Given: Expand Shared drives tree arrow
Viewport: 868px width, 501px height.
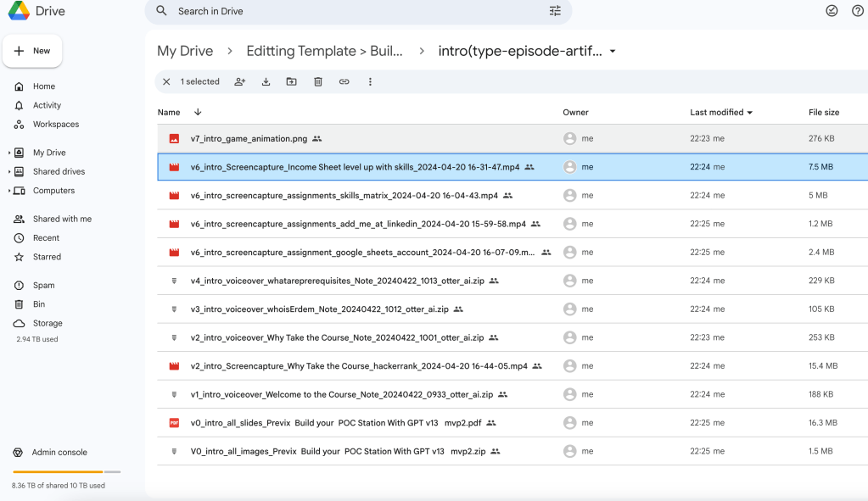Looking at the screenshot, I should [8, 172].
